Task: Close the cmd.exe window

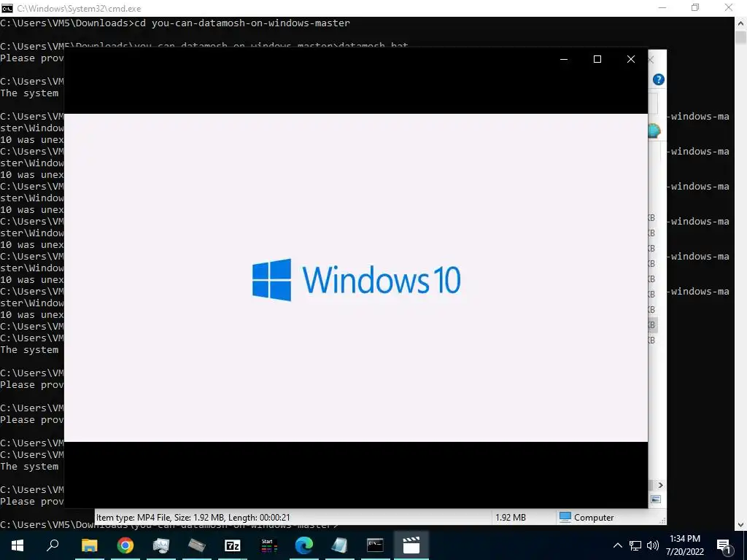Action: click(x=729, y=7)
